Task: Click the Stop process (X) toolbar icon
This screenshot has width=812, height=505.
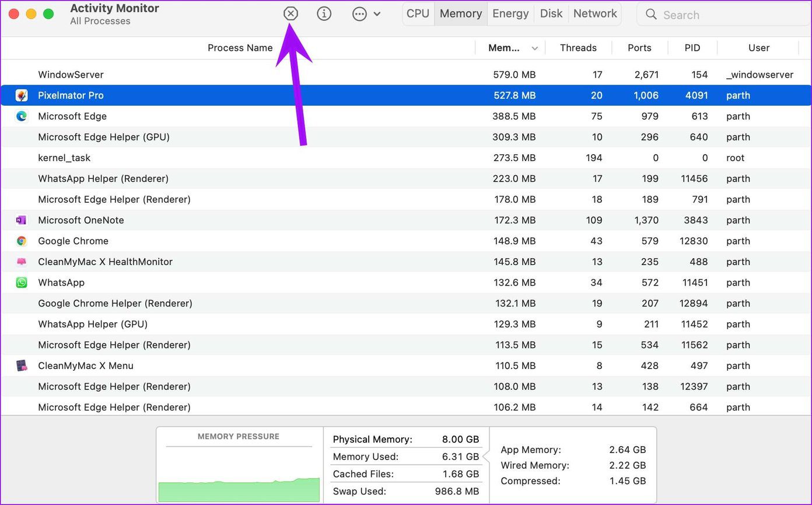Action: 290,13
